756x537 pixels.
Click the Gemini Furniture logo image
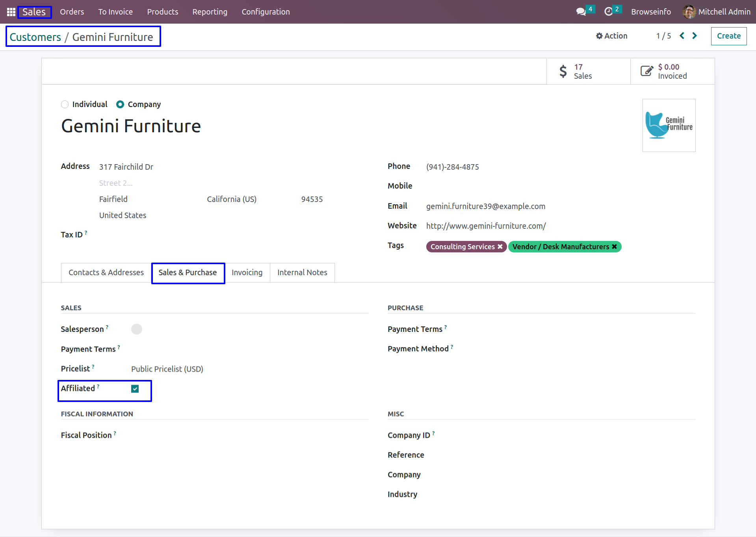[669, 125]
